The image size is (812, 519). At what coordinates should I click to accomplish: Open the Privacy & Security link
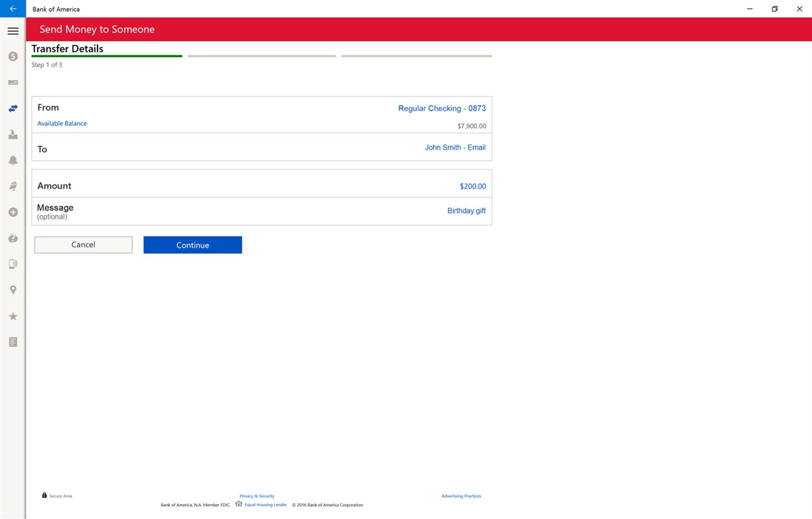257,496
